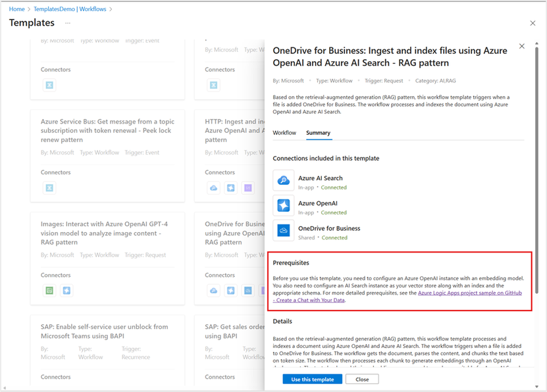This screenshot has width=547, height=392.
Task: Click the Details heading
Action: 282,321
